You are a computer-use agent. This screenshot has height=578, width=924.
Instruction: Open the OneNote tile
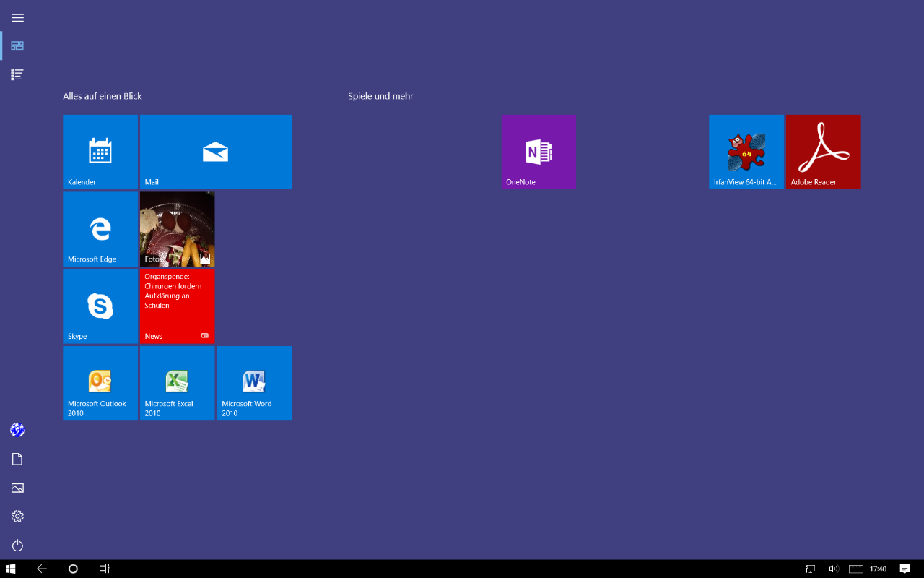point(539,152)
